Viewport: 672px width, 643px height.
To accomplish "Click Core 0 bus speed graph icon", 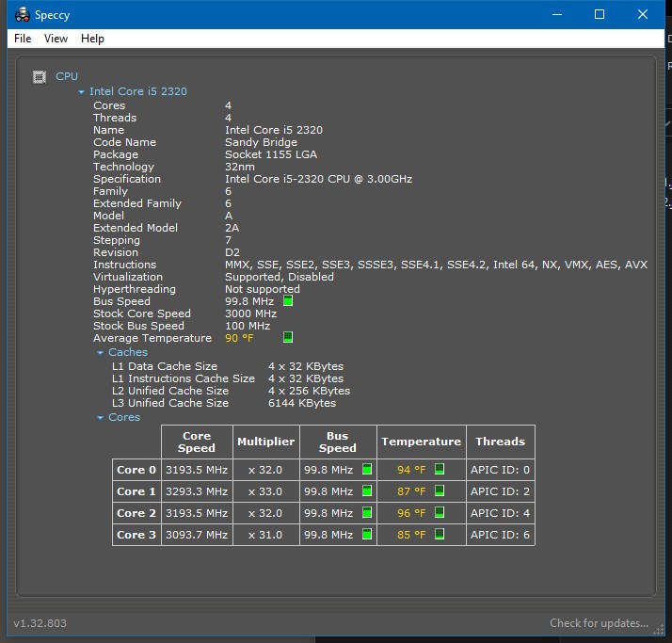I will pyautogui.click(x=367, y=469).
